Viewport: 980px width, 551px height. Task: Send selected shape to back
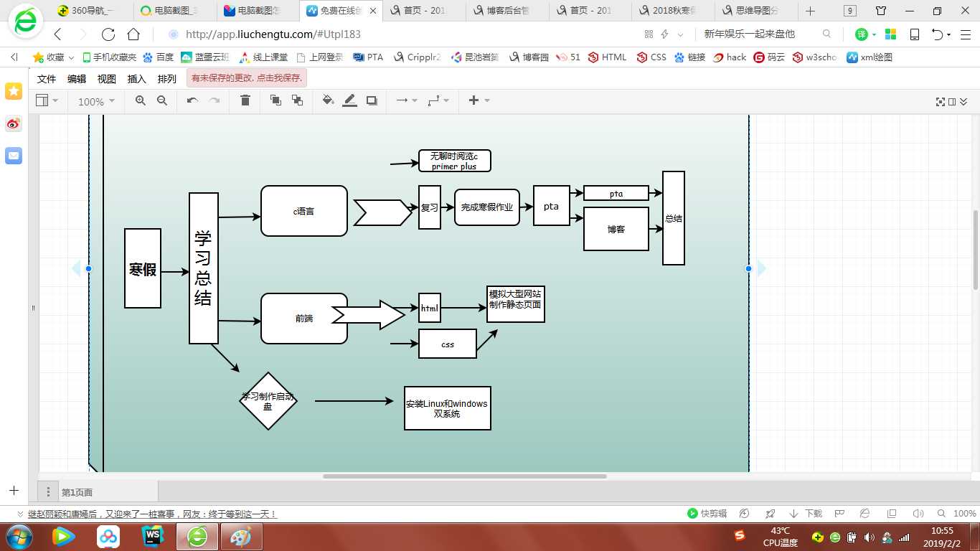297,101
